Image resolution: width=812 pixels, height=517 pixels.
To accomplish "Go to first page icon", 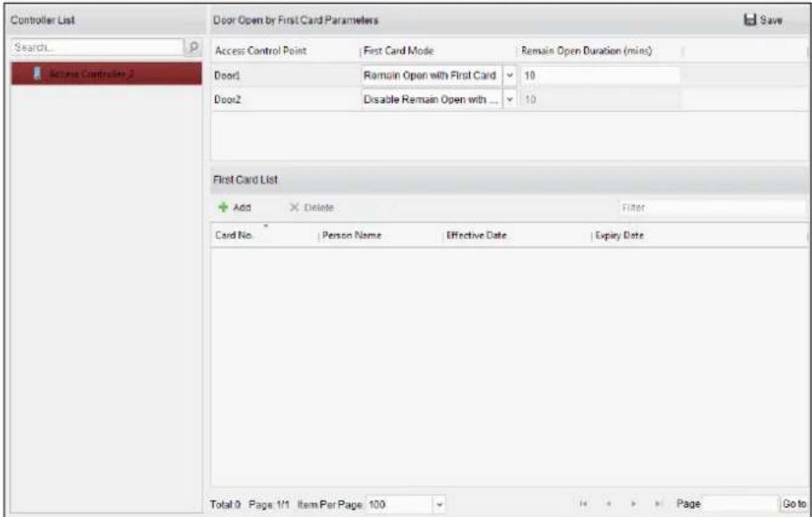I will [583, 503].
